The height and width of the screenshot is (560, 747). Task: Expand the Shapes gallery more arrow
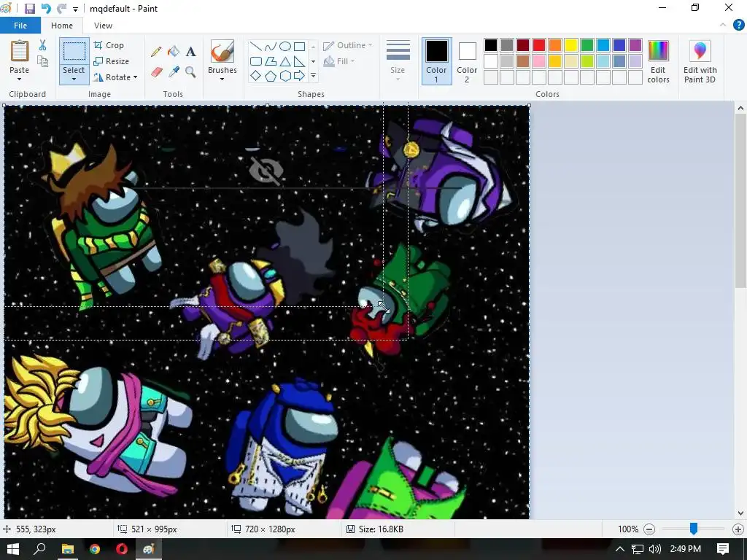[x=313, y=76]
